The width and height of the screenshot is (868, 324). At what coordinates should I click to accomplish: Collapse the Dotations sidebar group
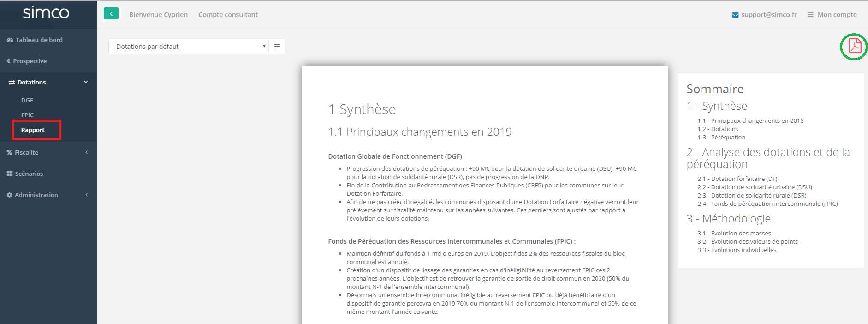(x=85, y=82)
